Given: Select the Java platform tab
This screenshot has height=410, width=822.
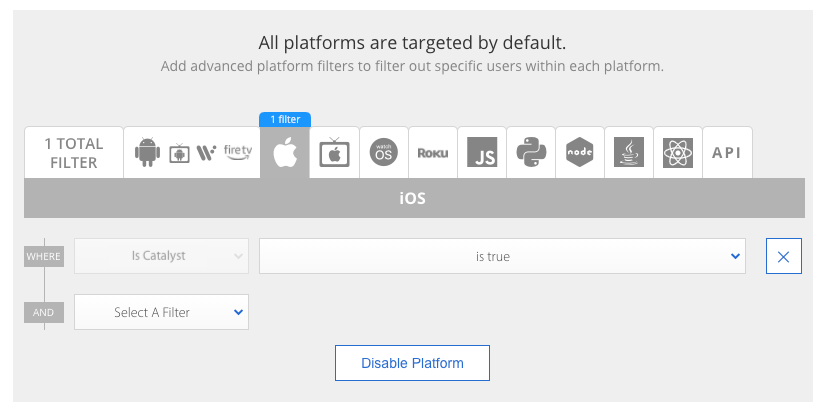Looking at the screenshot, I should pyautogui.click(x=629, y=153).
